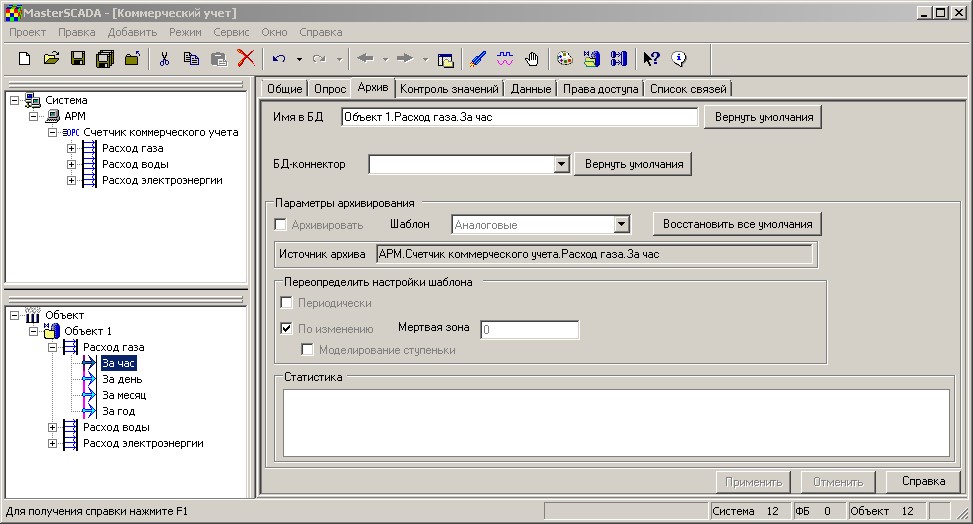Click the Undo arrow icon
The height and width of the screenshot is (524, 973).
click(279, 59)
